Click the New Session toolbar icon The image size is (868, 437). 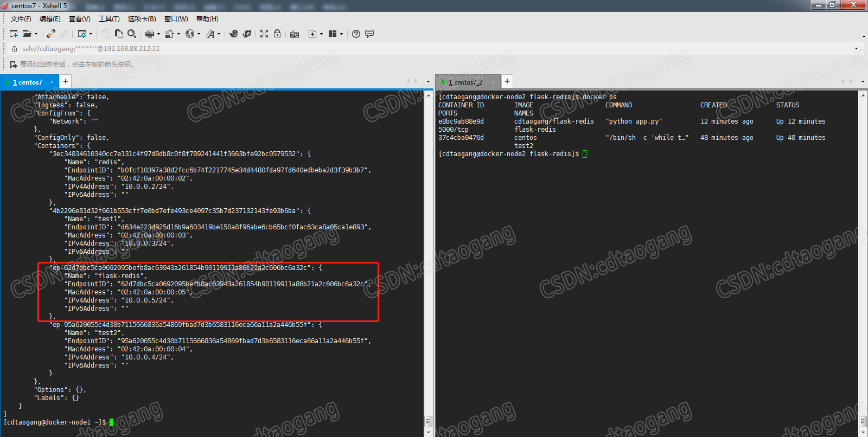(x=14, y=34)
